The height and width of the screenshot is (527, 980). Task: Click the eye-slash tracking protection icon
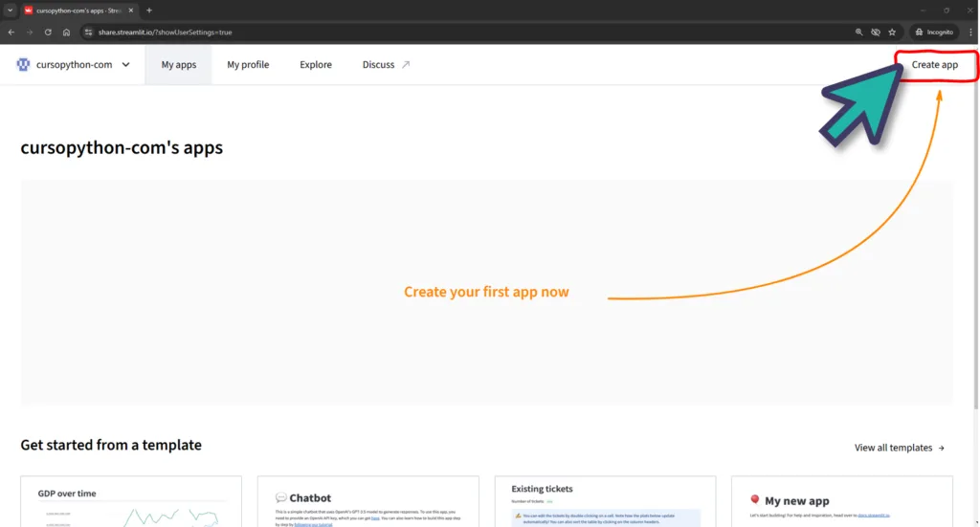coord(876,32)
